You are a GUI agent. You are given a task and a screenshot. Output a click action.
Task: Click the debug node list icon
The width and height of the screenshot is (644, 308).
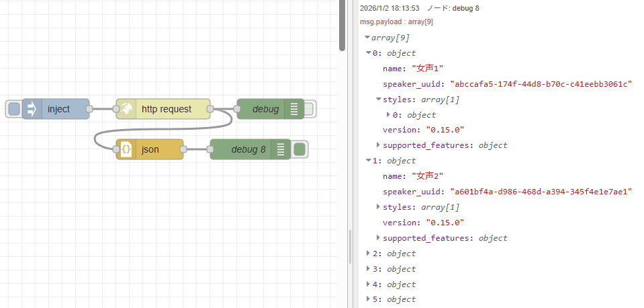[293, 109]
